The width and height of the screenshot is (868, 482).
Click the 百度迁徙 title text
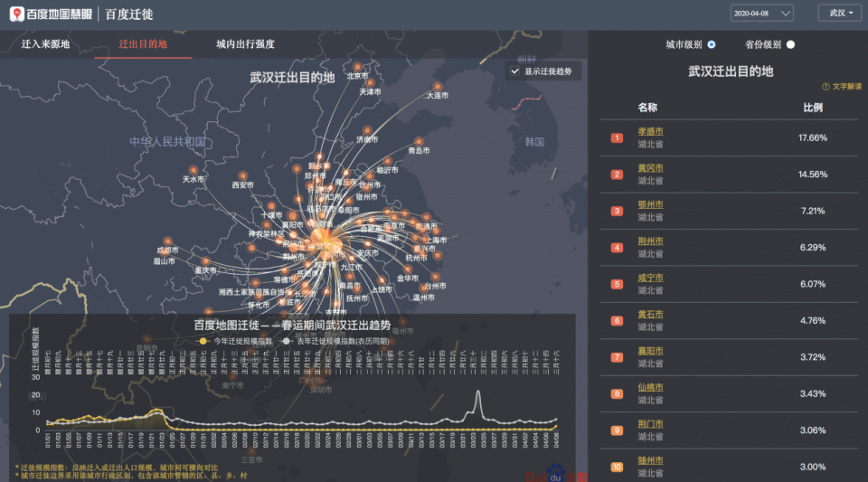click(129, 14)
